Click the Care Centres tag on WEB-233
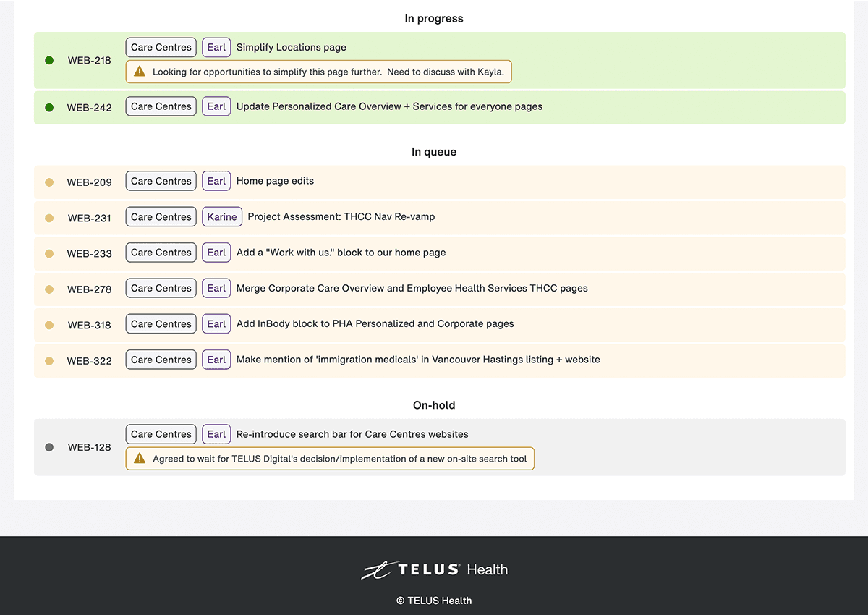The image size is (868, 615). pyautogui.click(x=161, y=253)
